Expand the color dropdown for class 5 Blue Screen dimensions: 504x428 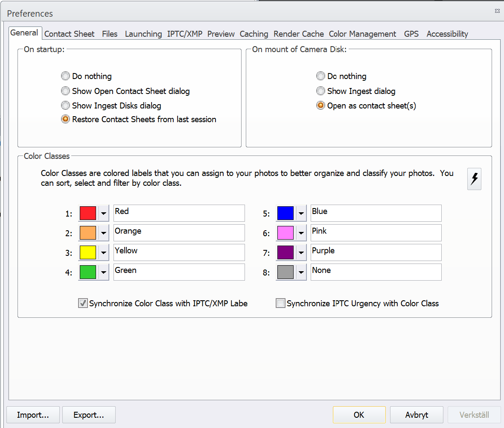pyautogui.click(x=301, y=213)
